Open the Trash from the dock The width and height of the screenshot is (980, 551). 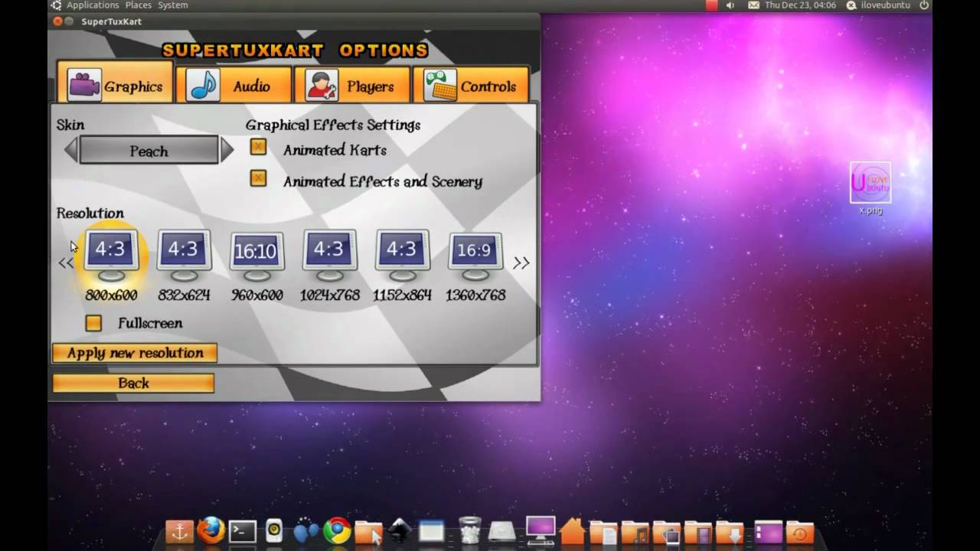click(470, 530)
